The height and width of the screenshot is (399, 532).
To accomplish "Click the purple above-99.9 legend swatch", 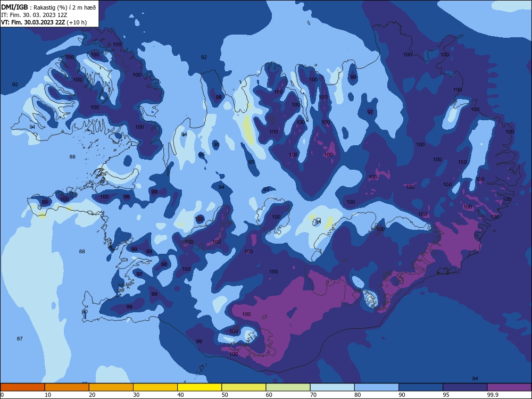I will (509, 387).
